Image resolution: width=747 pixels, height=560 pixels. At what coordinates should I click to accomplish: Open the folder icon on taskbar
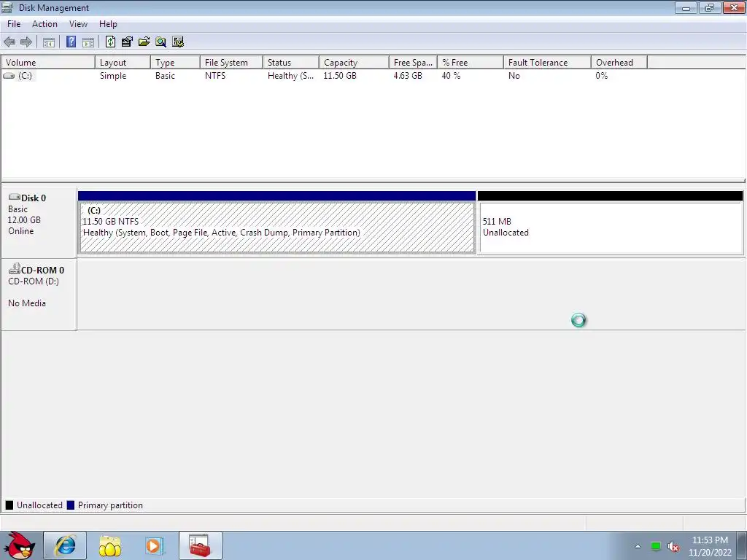click(110, 545)
